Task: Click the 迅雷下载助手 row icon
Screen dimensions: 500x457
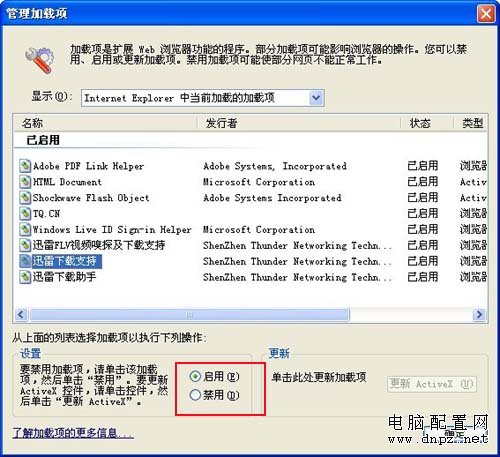Action: (25, 277)
